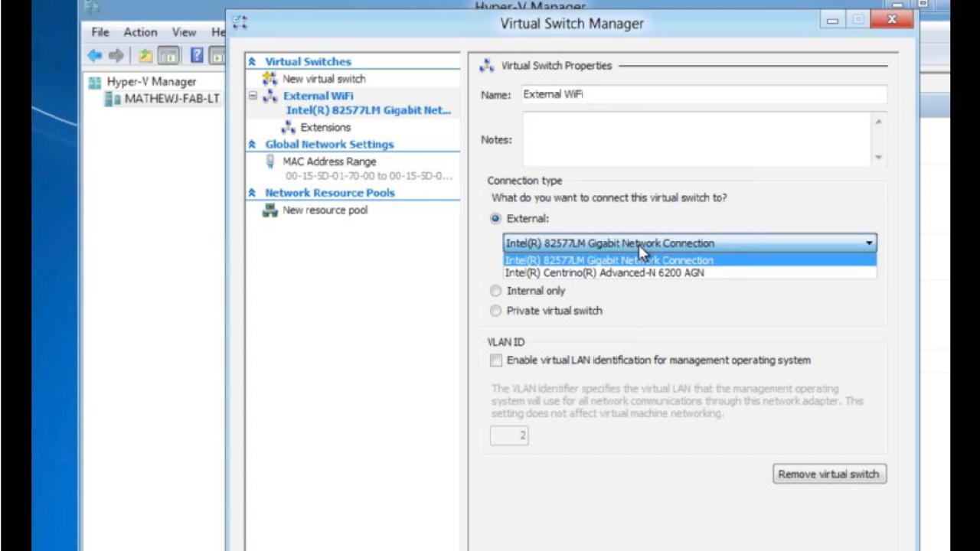Select the Internal only radio button
This screenshot has height=551, width=980.
click(x=495, y=291)
